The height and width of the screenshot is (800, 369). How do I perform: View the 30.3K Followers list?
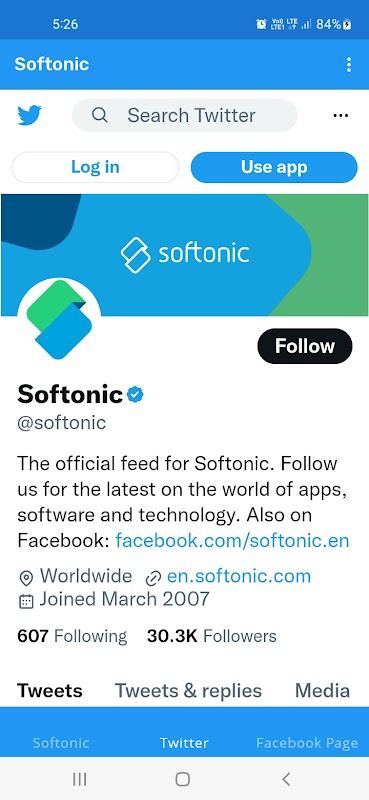(212, 636)
